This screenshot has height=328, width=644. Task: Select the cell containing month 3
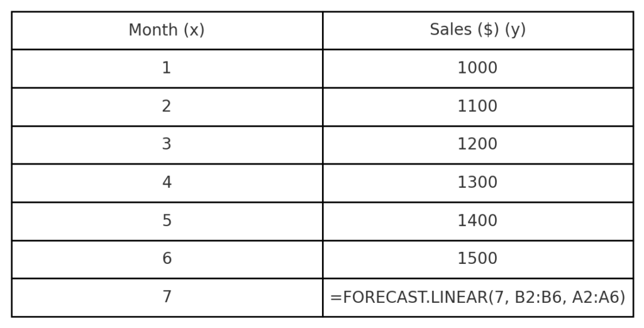pos(167,145)
